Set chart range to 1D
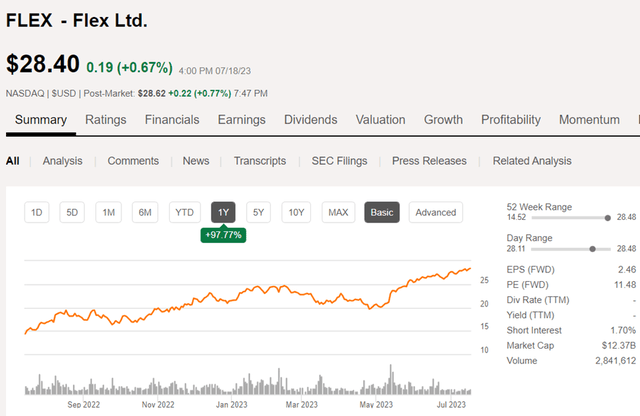Image resolution: width=640 pixels, height=416 pixels. click(37, 212)
